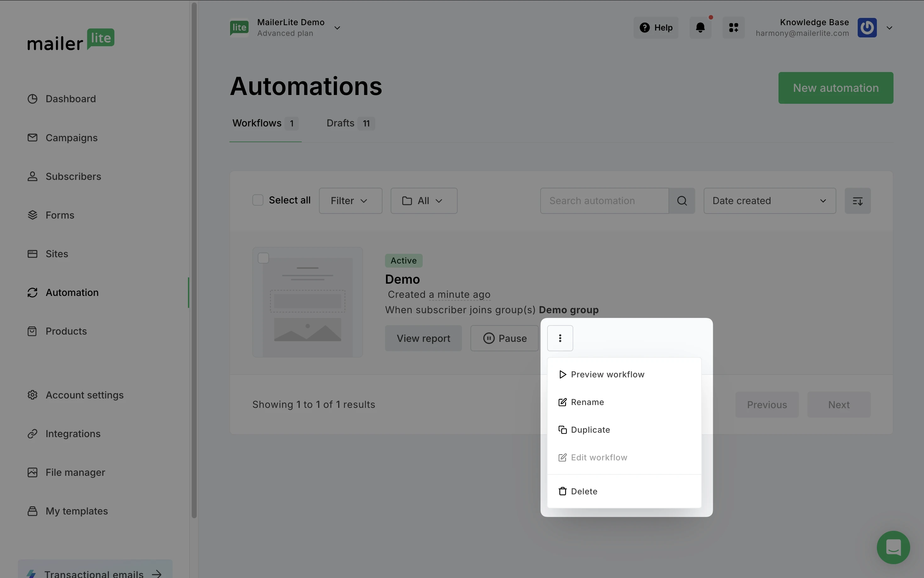This screenshot has width=924, height=578.
Task: Click the Sites browser icon
Action: (x=32, y=253)
